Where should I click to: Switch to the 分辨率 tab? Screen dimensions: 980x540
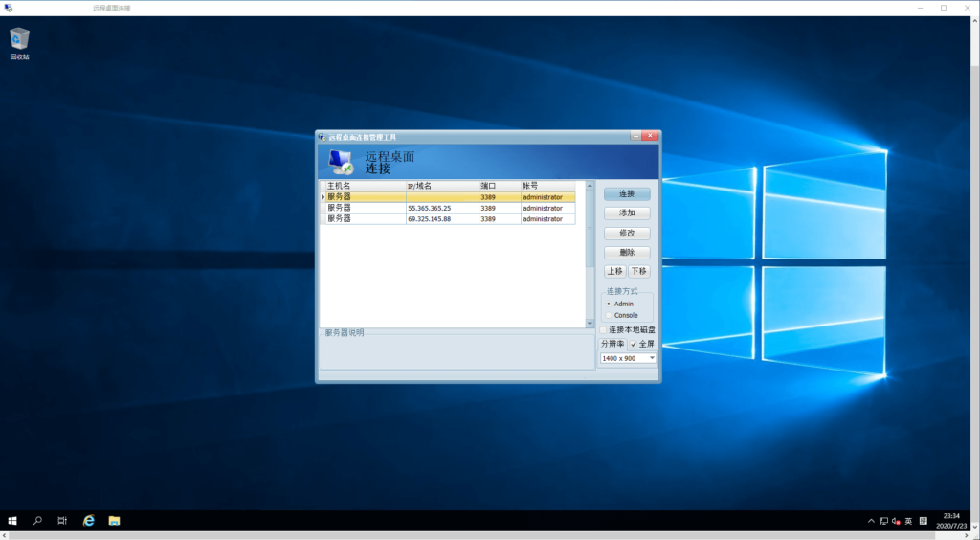pyautogui.click(x=612, y=344)
